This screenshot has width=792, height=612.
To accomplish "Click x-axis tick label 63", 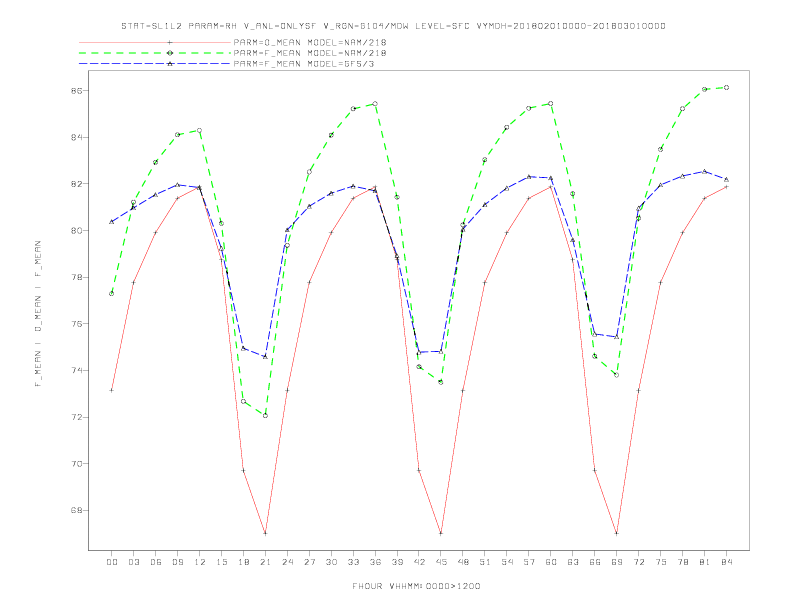I will [x=573, y=562].
